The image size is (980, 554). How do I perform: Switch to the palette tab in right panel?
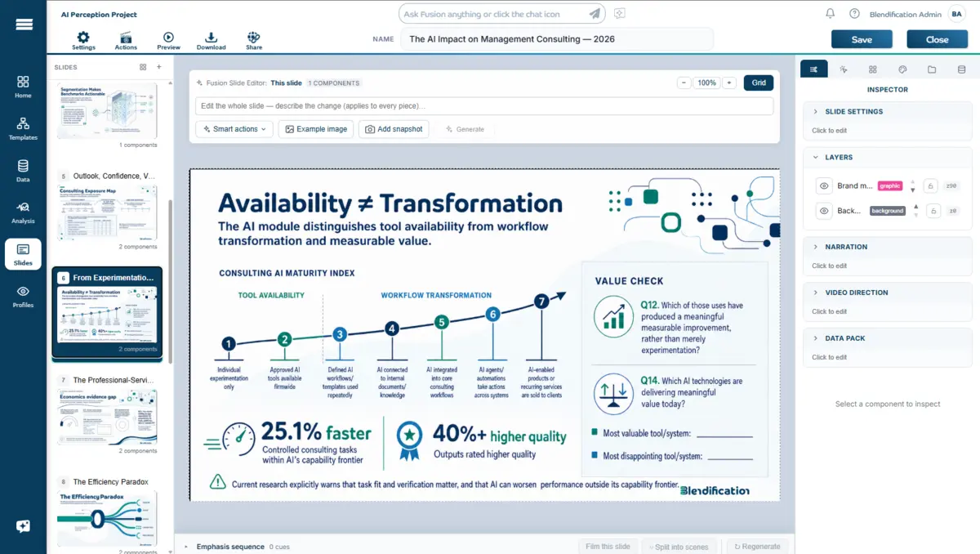(x=902, y=69)
